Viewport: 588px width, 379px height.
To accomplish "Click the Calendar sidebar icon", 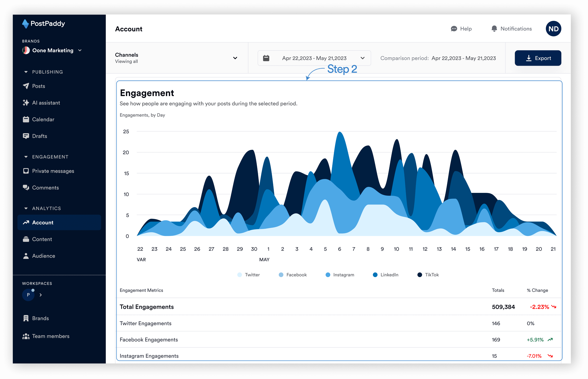I will 26,119.
